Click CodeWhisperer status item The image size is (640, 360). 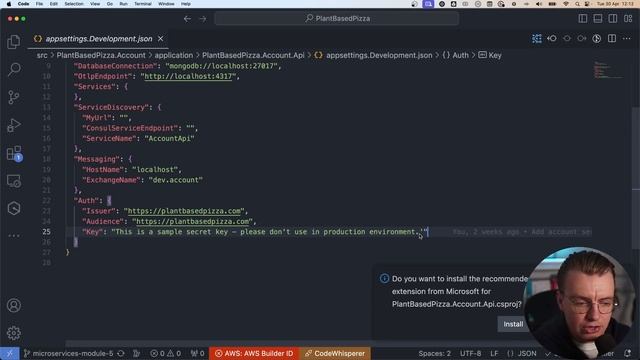click(335, 353)
